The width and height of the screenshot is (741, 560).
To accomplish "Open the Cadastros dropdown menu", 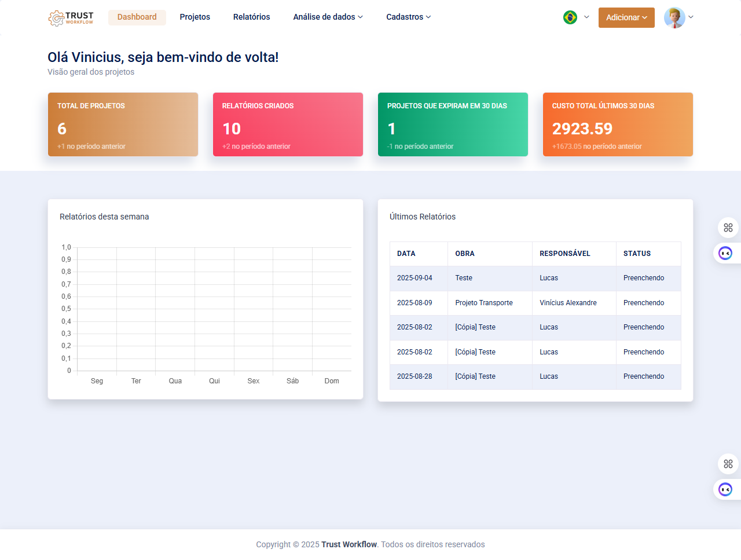I will pyautogui.click(x=408, y=17).
